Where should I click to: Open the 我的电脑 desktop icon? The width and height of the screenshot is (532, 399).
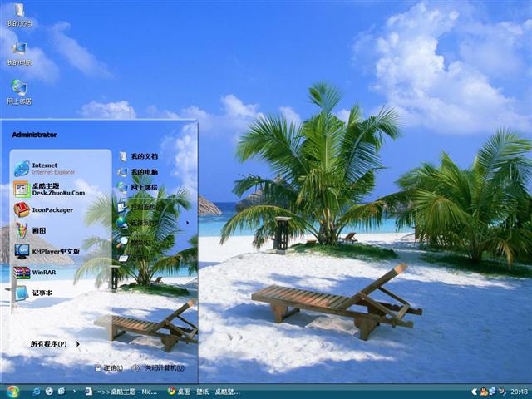[19, 53]
